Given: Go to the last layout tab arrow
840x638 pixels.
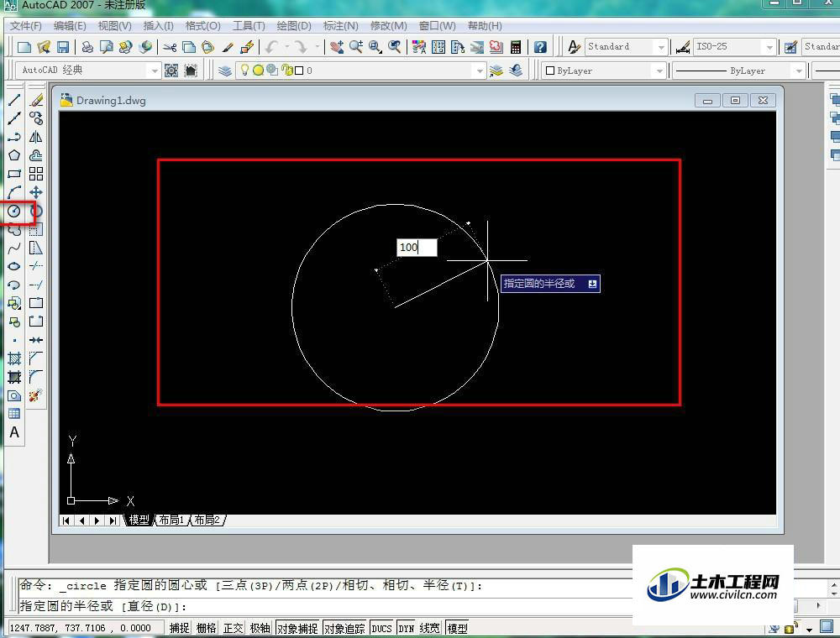Looking at the screenshot, I should [x=113, y=520].
